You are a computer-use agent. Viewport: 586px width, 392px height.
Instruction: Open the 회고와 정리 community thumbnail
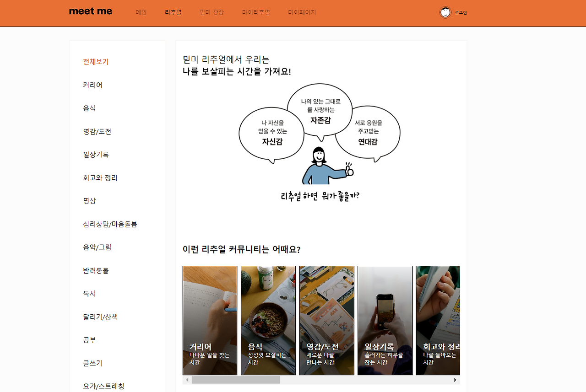click(438, 320)
